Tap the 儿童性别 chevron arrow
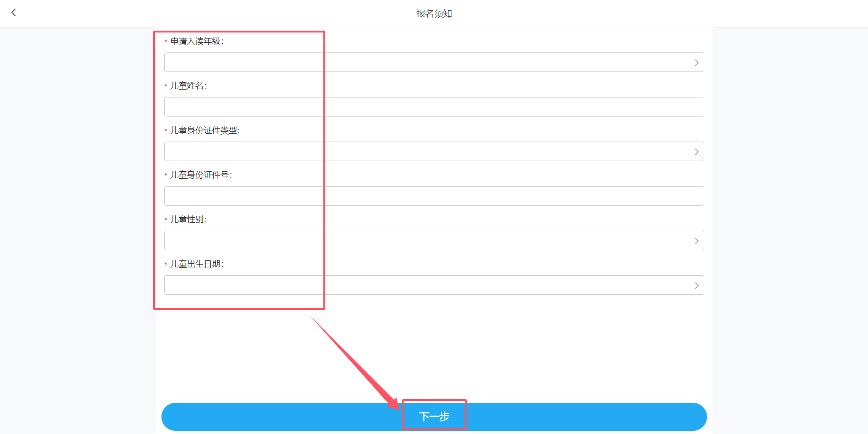The height and width of the screenshot is (434, 868). tap(696, 241)
